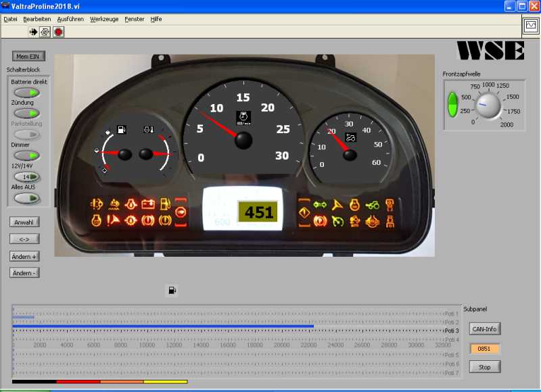Click the small fuel pump icon below dashboard
The height and width of the screenshot is (392, 541).
(x=172, y=291)
